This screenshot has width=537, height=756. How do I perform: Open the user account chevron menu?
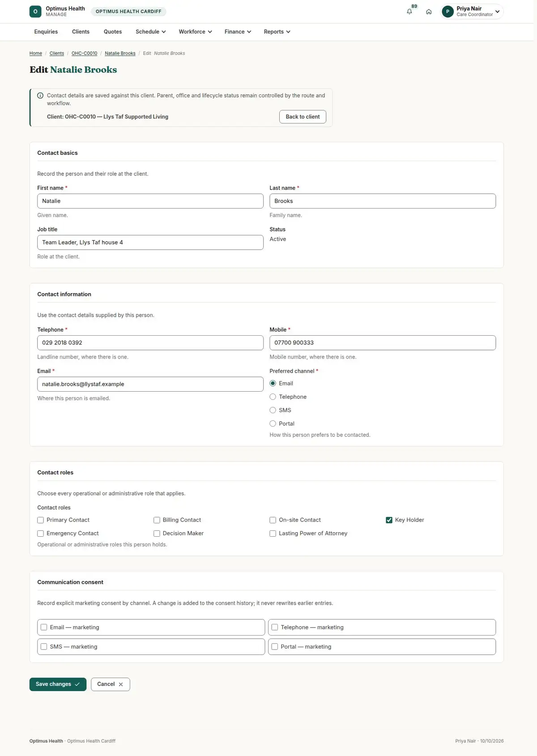pyautogui.click(x=497, y=12)
